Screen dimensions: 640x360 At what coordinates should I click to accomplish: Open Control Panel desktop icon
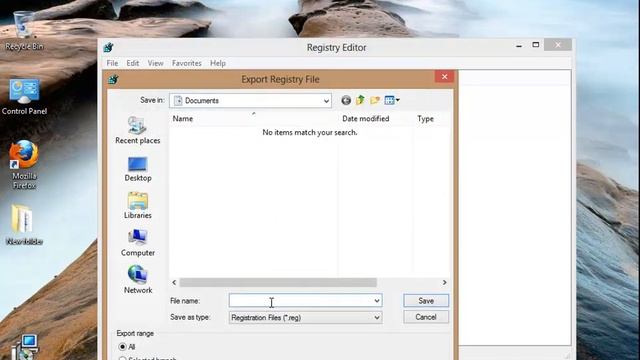click(x=24, y=97)
